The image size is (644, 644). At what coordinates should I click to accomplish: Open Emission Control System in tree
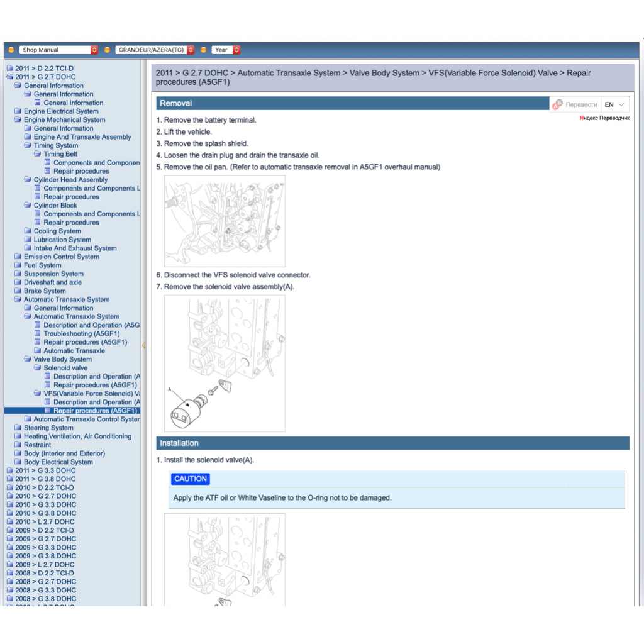[61, 257]
